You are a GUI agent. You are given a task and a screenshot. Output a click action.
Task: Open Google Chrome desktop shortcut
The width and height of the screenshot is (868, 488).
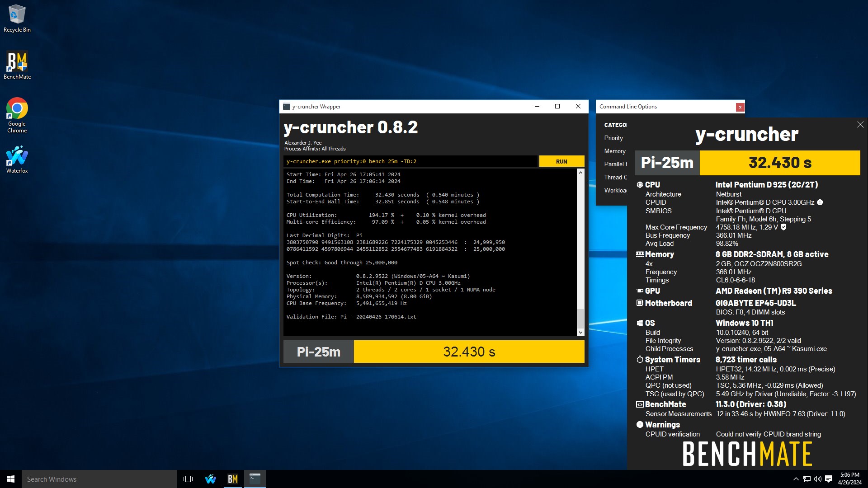pos(17,115)
